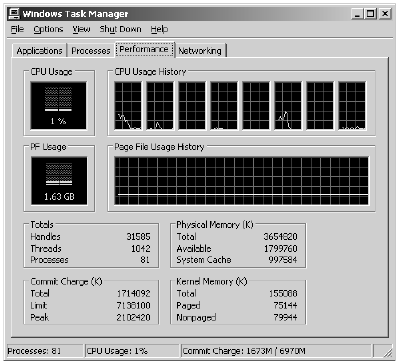The height and width of the screenshot is (362, 398).
Task: Click Kernel Memory Nonpaged 79944
Action: coord(285,317)
